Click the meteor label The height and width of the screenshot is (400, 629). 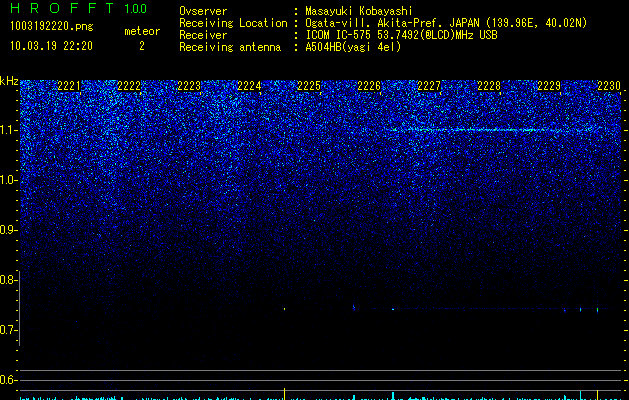click(142, 31)
